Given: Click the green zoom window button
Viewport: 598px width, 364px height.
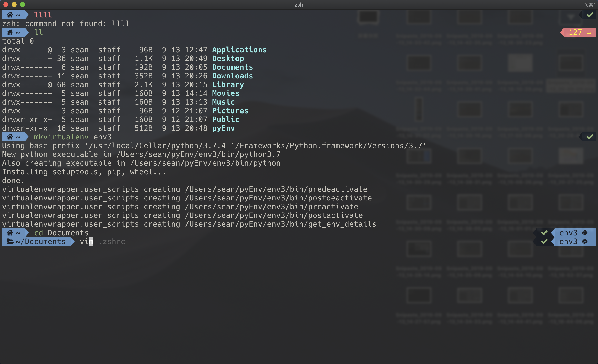Looking at the screenshot, I should click(22, 4).
